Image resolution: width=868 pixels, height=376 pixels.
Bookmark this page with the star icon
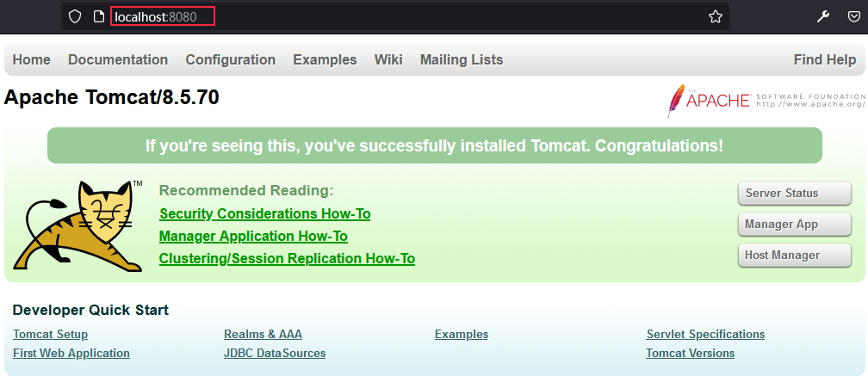[x=716, y=16]
